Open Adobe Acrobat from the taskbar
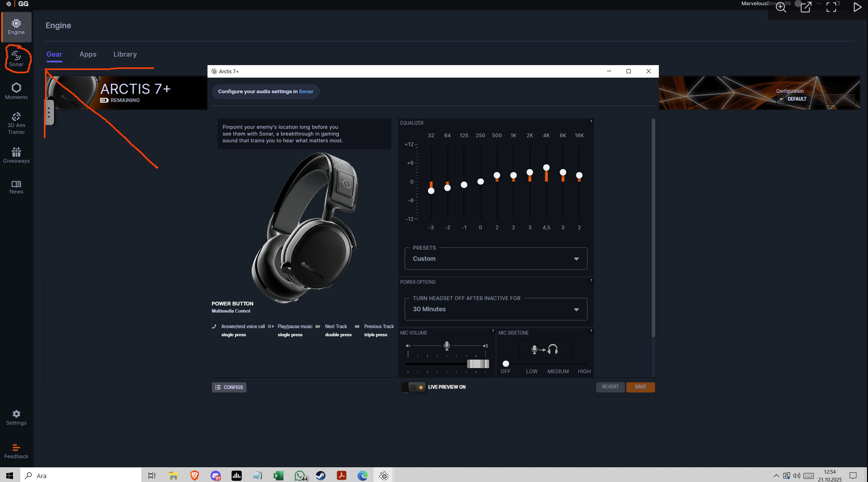 pos(342,475)
